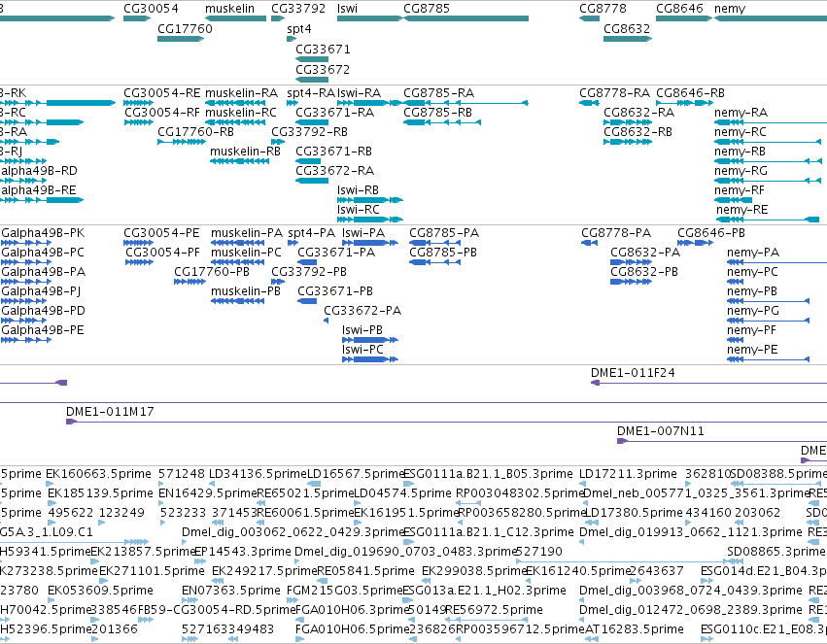827x644 pixels.
Task: Select the muskelin-PA protein label
Action: 247,233
